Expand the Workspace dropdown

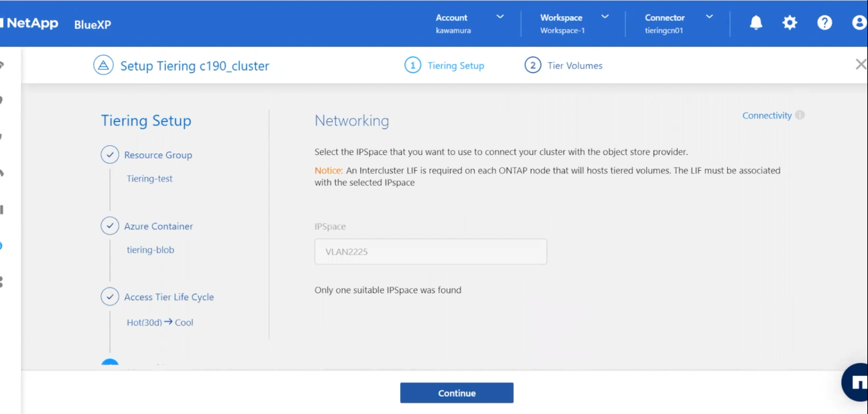click(x=605, y=17)
